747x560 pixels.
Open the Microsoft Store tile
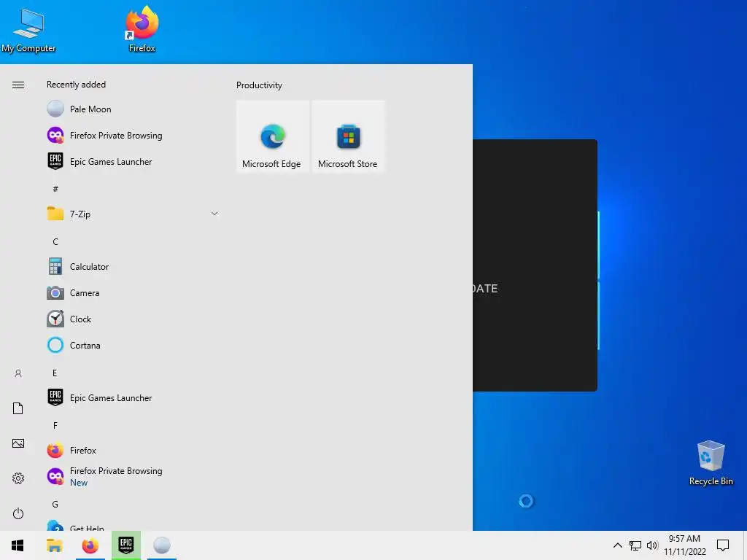click(348, 136)
